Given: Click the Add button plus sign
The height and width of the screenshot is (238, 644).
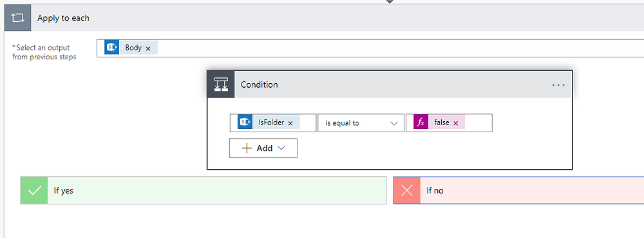Looking at the screenshot, I should coord(247,148).
